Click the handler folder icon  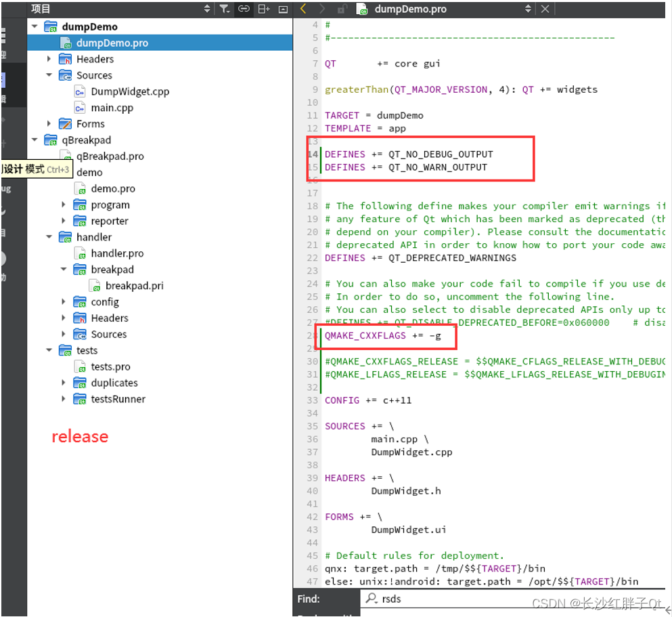click(x=65, y=237)
